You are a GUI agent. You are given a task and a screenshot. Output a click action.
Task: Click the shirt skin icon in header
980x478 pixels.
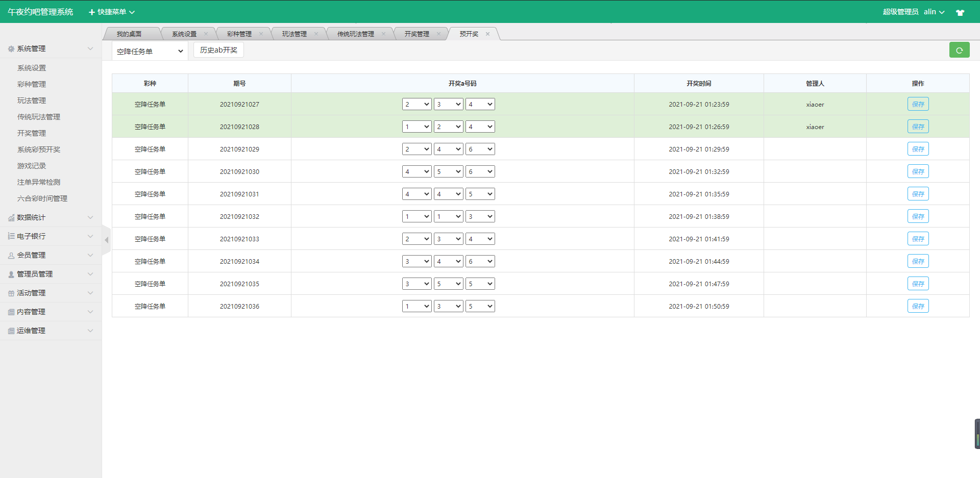tap(960, 12)
